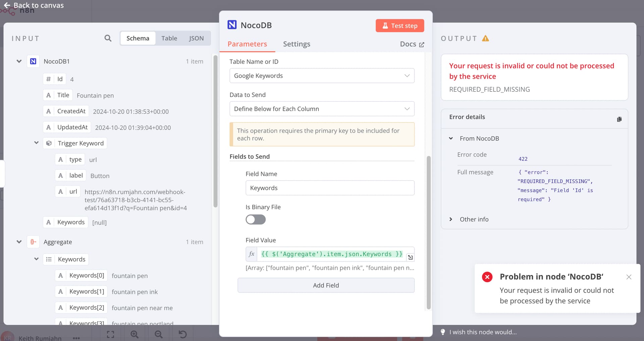Collapse the NocoDB1 input section
This screenshot has height=341, width=644.
(x=19, y=61)
